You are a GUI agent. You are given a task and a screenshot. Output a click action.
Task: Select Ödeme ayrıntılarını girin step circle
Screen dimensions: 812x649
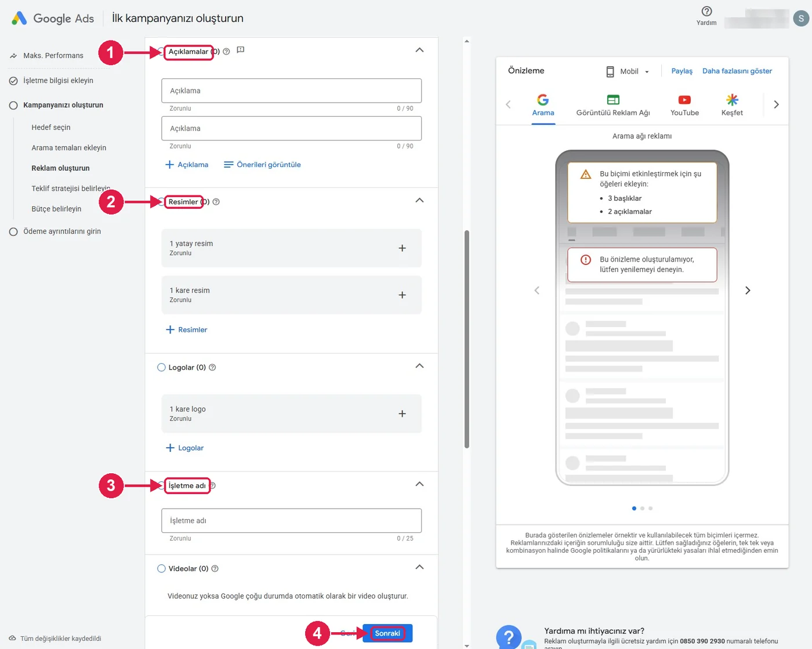pos(13,231)
